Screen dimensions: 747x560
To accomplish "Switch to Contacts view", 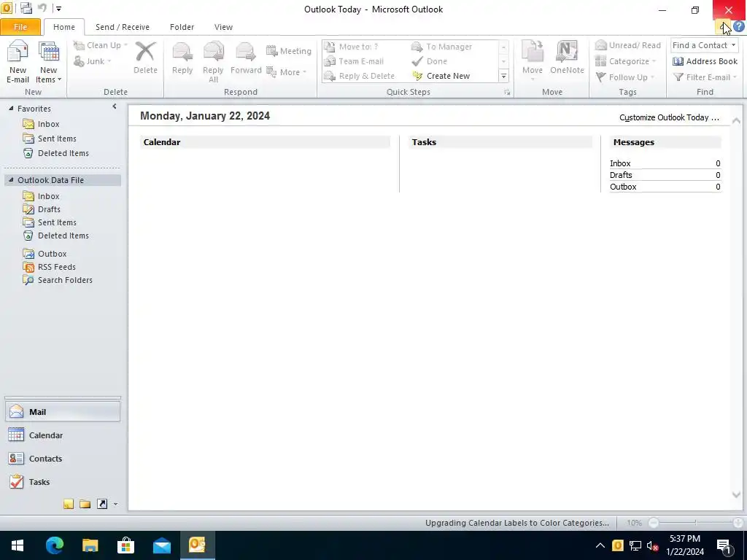I will tap(63, 459).
